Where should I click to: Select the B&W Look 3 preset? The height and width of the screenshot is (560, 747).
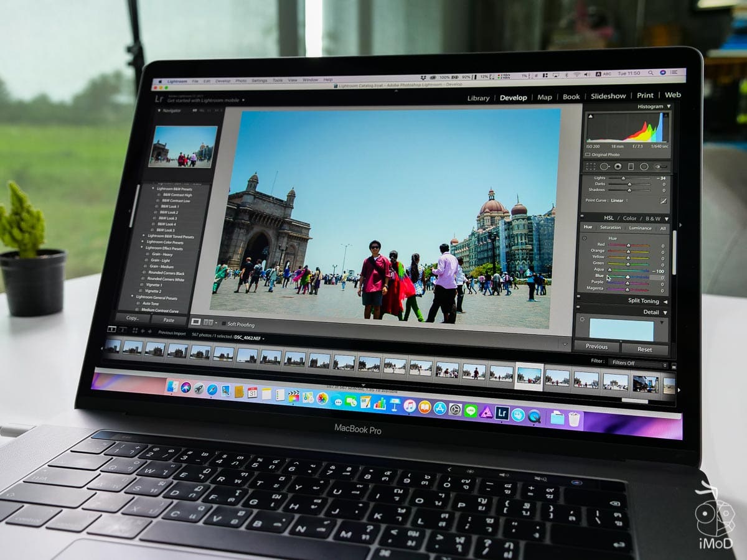[x=168, y=218]
